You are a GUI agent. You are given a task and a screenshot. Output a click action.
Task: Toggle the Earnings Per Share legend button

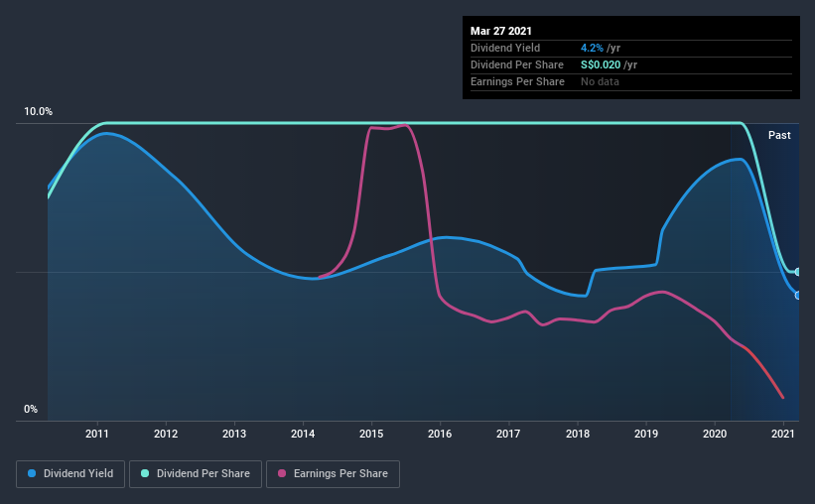click(333, 474)
